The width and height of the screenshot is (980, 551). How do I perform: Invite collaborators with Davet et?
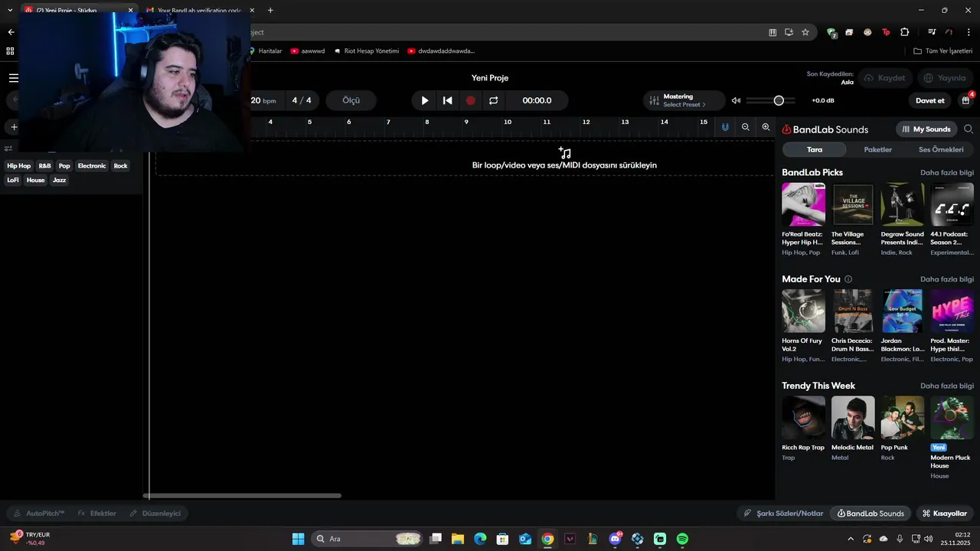[930, 100]
